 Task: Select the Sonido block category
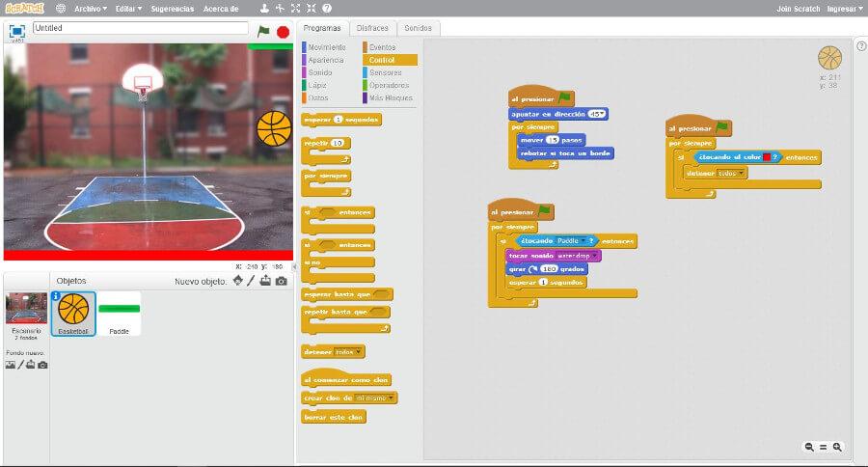(x=320, y=72)
